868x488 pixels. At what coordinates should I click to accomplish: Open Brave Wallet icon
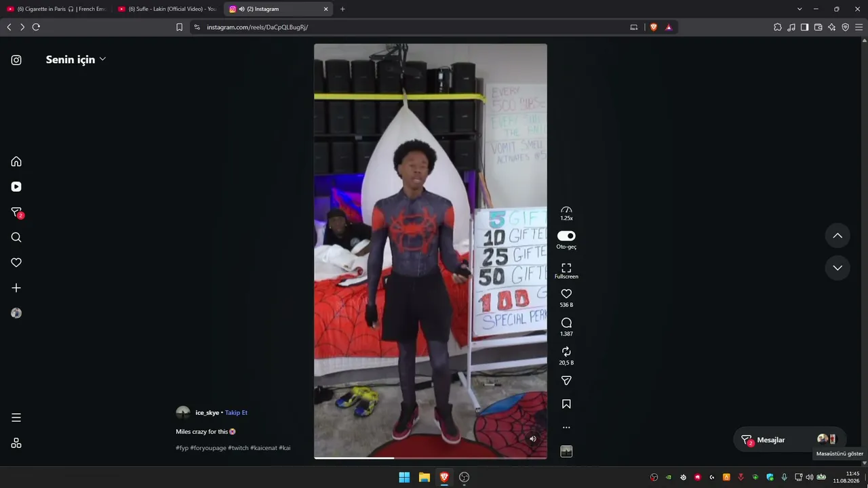[x=818, y=27]
